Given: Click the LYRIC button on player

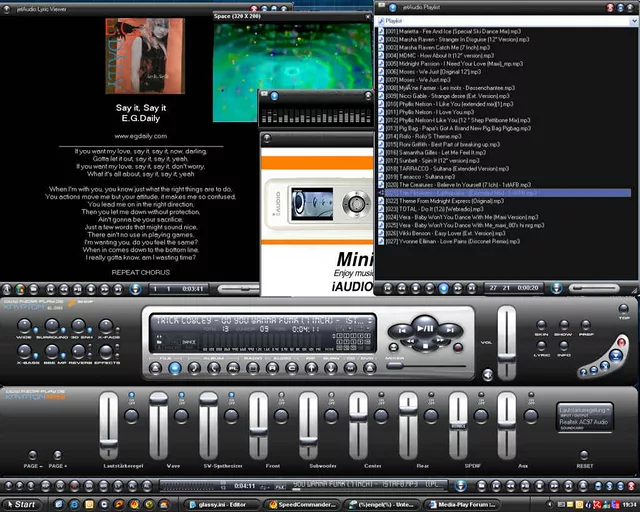Looking at the screenshot, I should point(541,347).
